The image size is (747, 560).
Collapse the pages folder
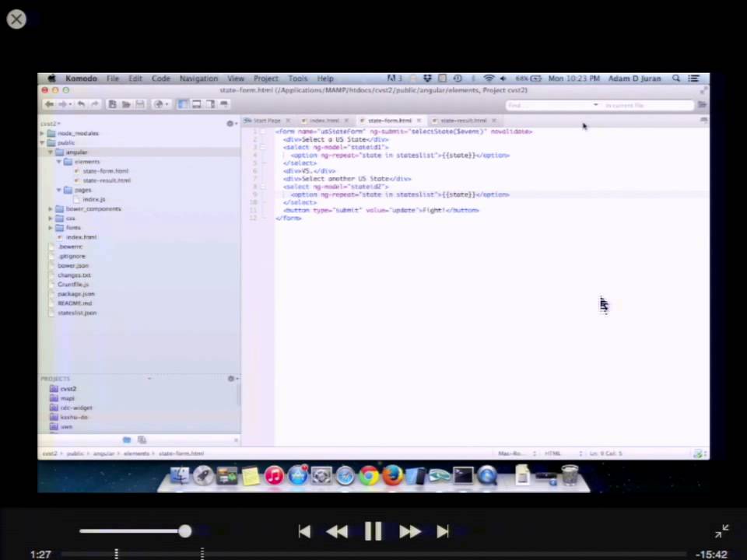(59, 190)
